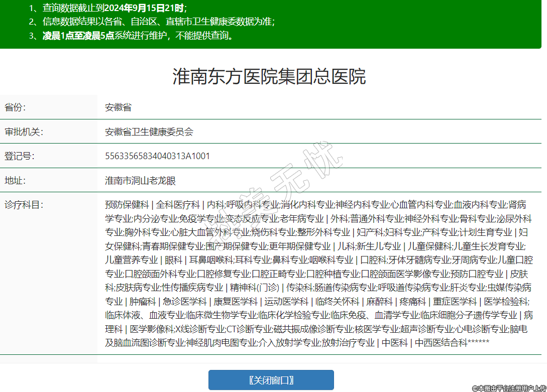
Task: Click the bold 凌晨1点至凌晨5点 maintenance text
Action: (x=78, y=36)
